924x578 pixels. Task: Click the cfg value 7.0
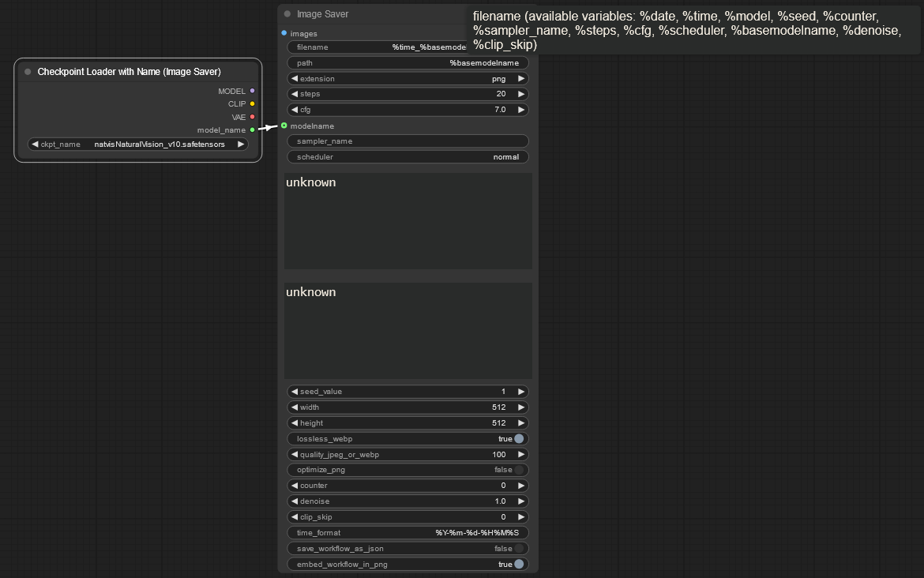500,110
